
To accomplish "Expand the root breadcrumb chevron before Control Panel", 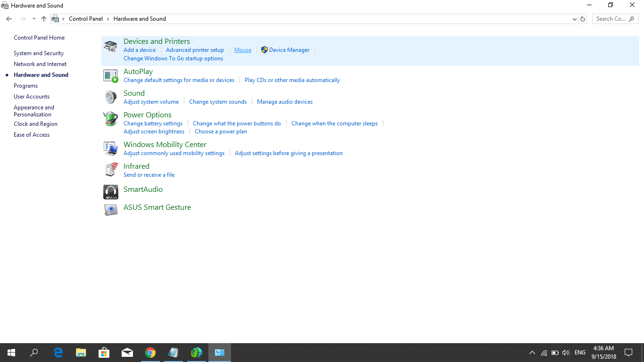I will (x=64, y=19).
